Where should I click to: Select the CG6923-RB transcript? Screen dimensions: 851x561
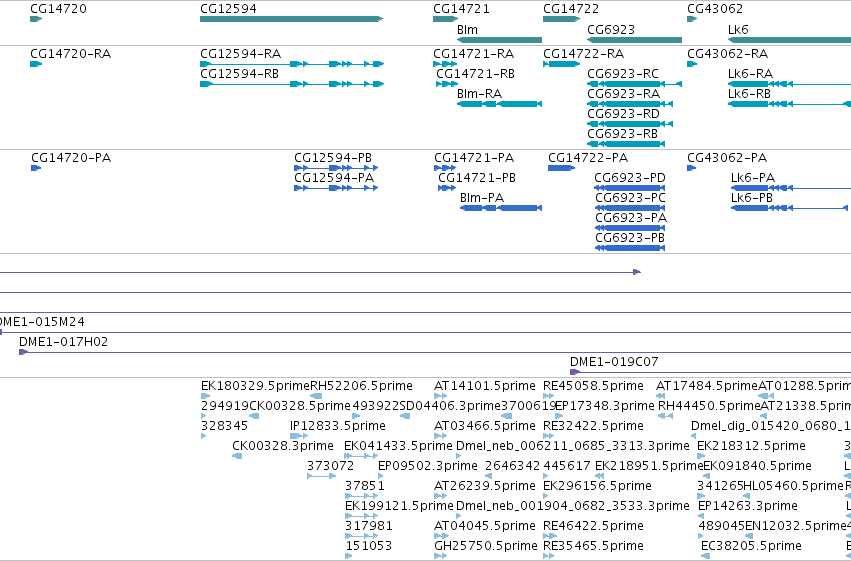[626, 144]
